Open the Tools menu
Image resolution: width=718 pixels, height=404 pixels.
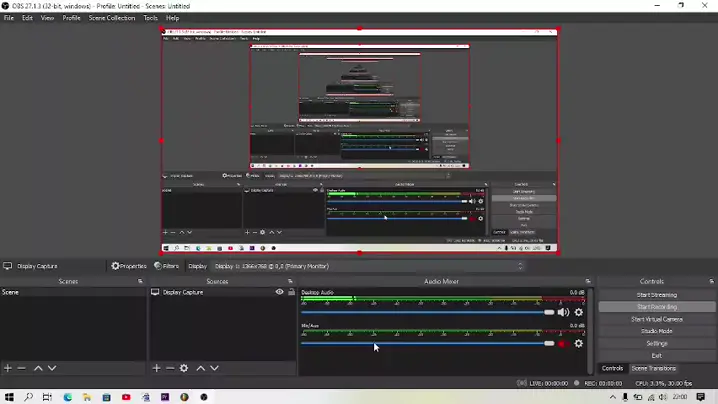pyautogui.click(x=150, y=18)
